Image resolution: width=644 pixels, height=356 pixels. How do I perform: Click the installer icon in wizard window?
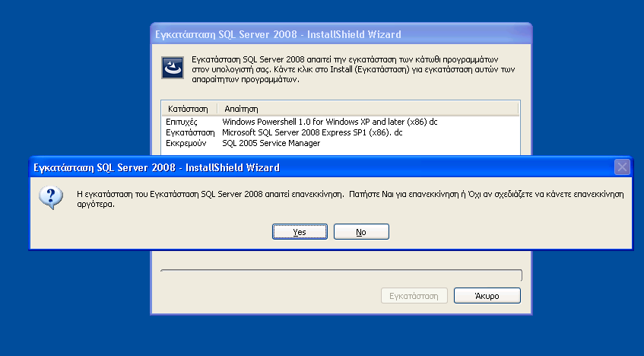click(x=173, y=68)
